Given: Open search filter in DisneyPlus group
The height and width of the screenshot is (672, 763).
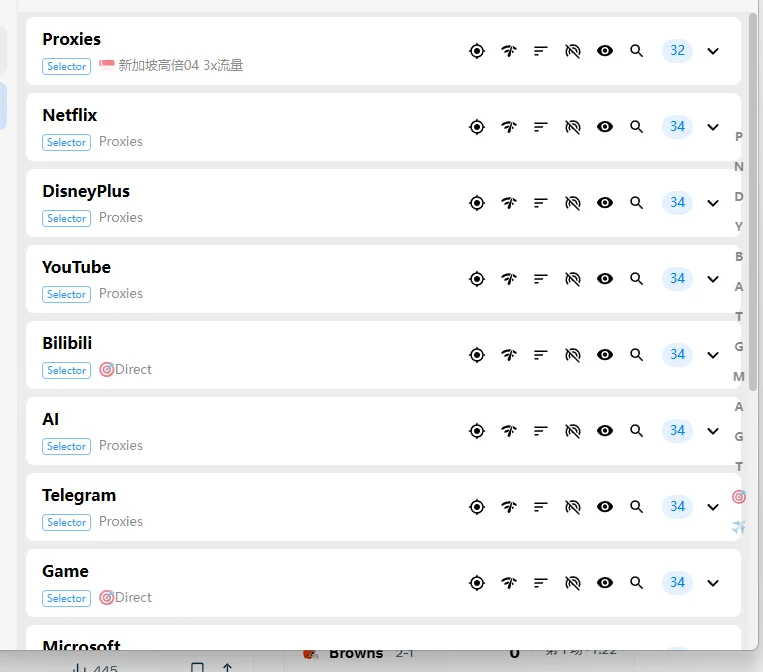Looking at the screenshot, I should point(636,203).
